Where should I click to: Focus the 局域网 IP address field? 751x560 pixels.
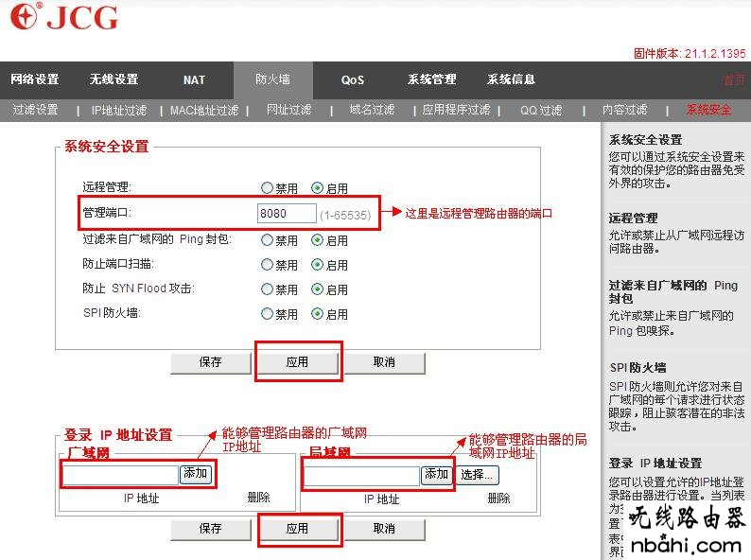[361, 476]
